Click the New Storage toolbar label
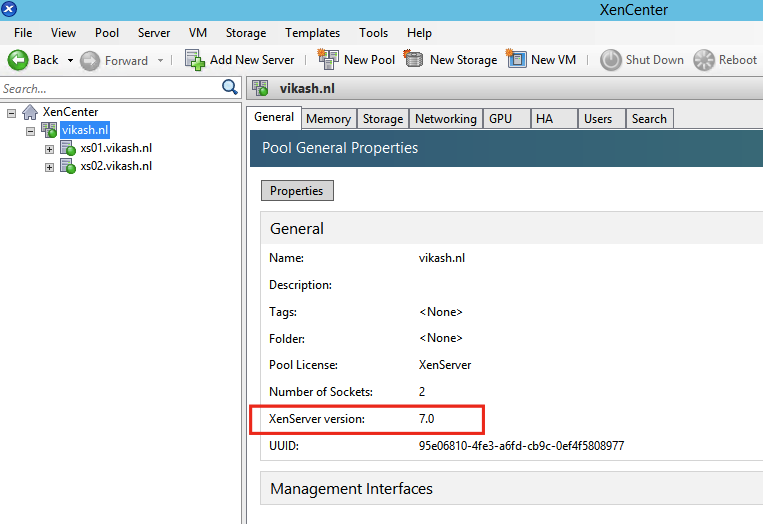 pyautogui.click(x=464, y=60)
